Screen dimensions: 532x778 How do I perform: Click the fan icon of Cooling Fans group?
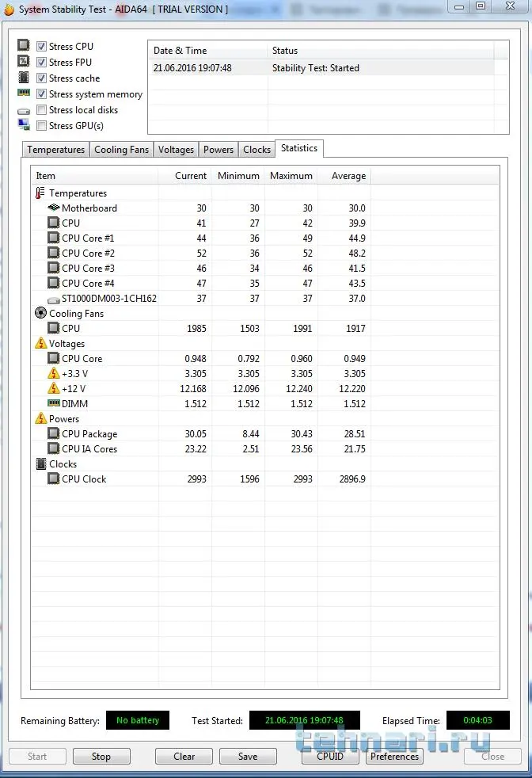tap(40, 313)
